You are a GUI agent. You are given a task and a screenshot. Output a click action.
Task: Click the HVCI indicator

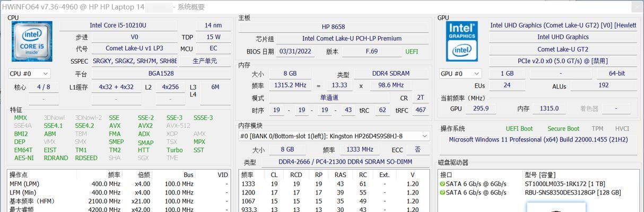pos(622,129)
